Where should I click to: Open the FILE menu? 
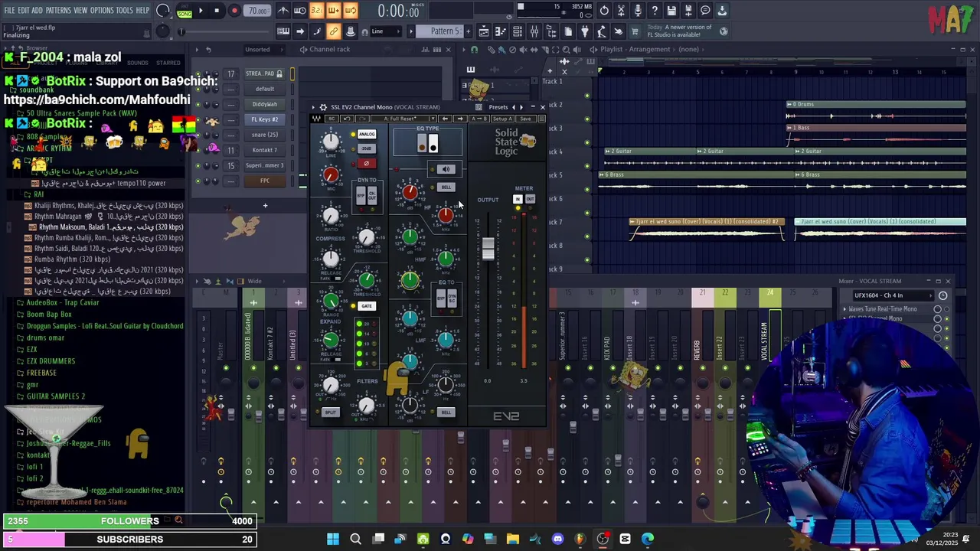tap(9, 11)
